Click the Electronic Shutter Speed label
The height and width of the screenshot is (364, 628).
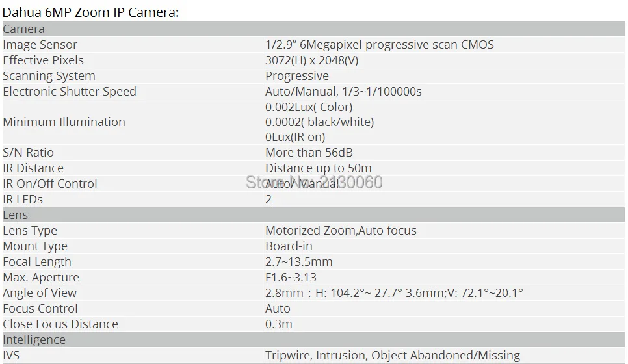coord(70,91)
